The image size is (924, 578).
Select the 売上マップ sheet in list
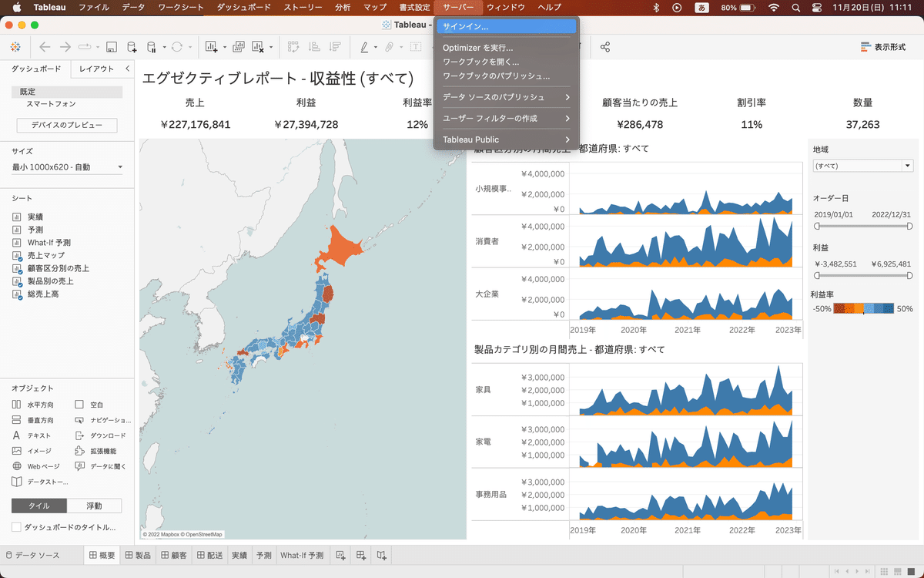pyautogui.click(x=46, y=255)
